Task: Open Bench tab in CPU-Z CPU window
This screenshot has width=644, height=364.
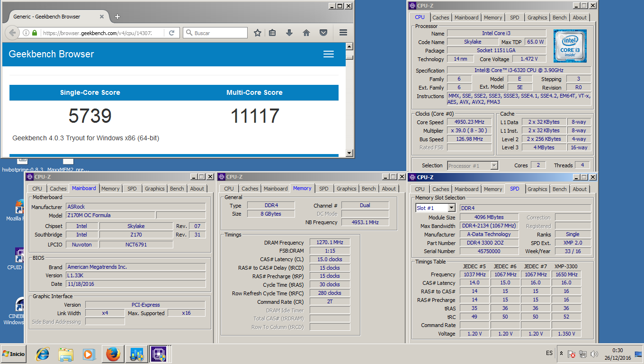Action: click(x=559, y=18)
